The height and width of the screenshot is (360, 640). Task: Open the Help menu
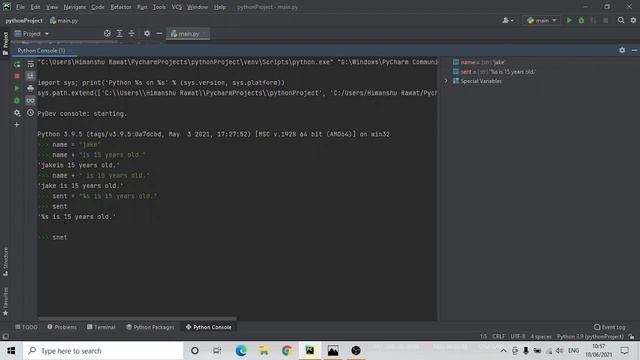pos(220,7)
